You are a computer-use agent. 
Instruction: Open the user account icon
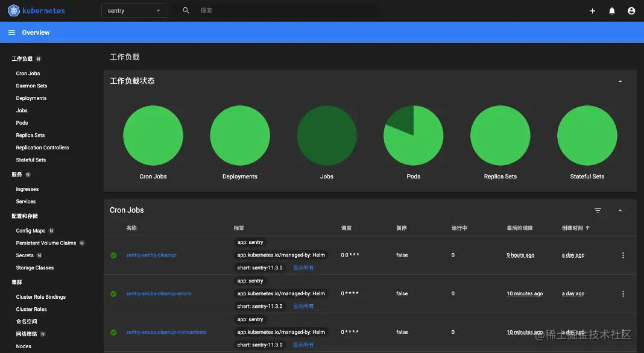tap(631, 11)
